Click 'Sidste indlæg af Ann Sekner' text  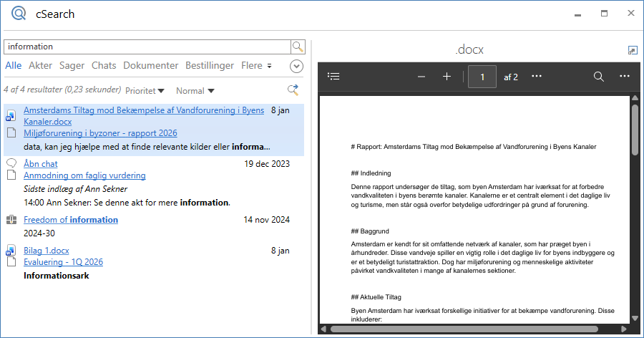click(76, 189)
